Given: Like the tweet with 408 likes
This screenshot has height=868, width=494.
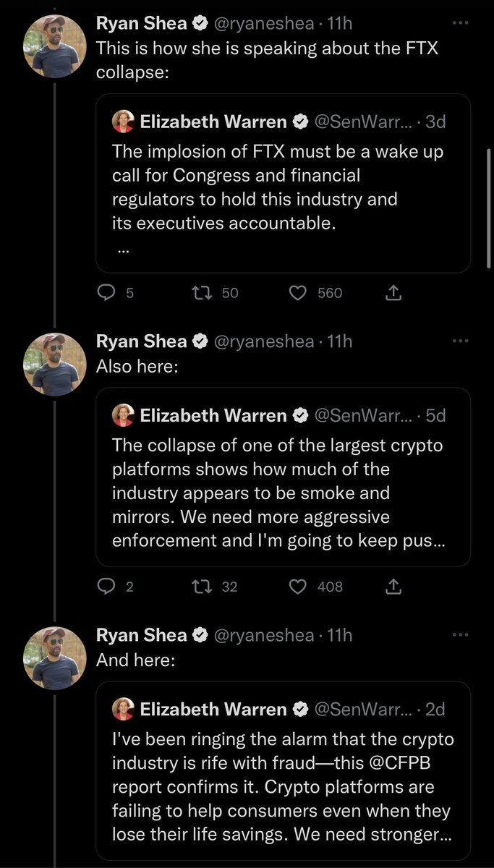Looking at the screenshot, I should click(298, 587).
